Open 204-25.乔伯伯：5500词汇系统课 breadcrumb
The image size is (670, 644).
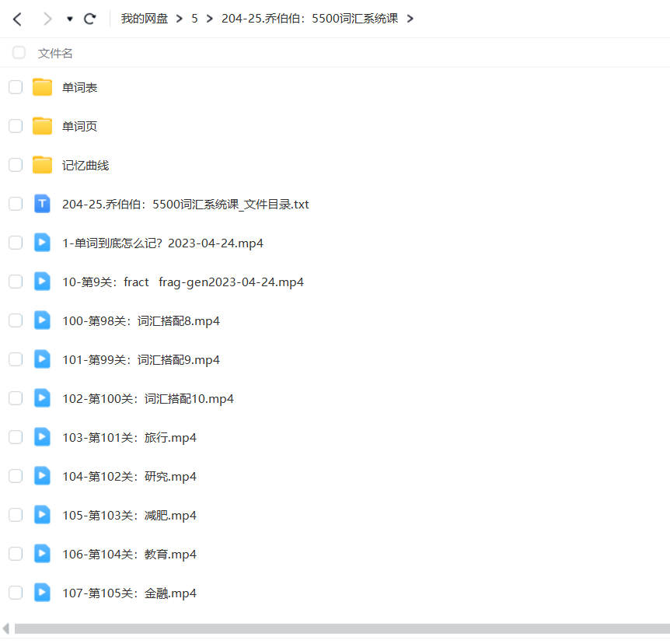pos(310,19)
